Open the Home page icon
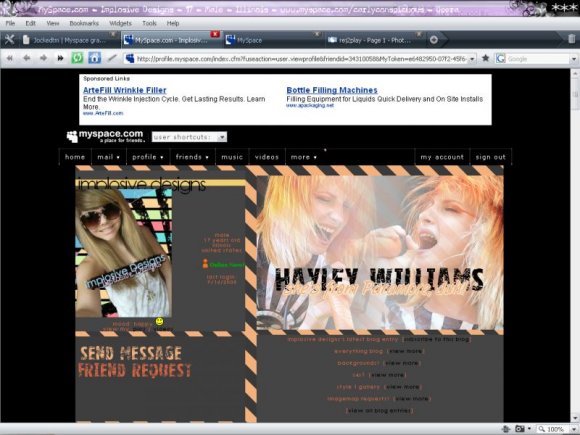 [94, 58]
